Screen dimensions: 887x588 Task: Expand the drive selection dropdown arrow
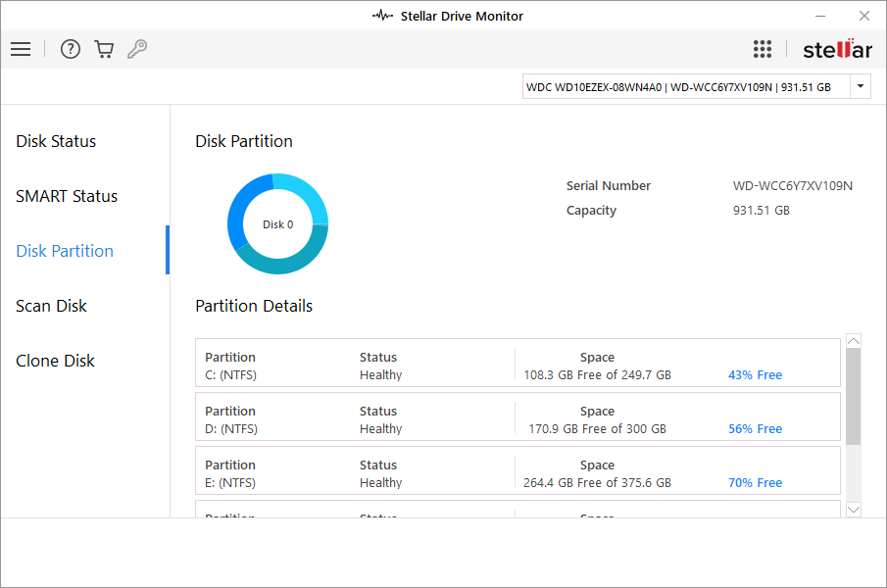tap(860, 86)
